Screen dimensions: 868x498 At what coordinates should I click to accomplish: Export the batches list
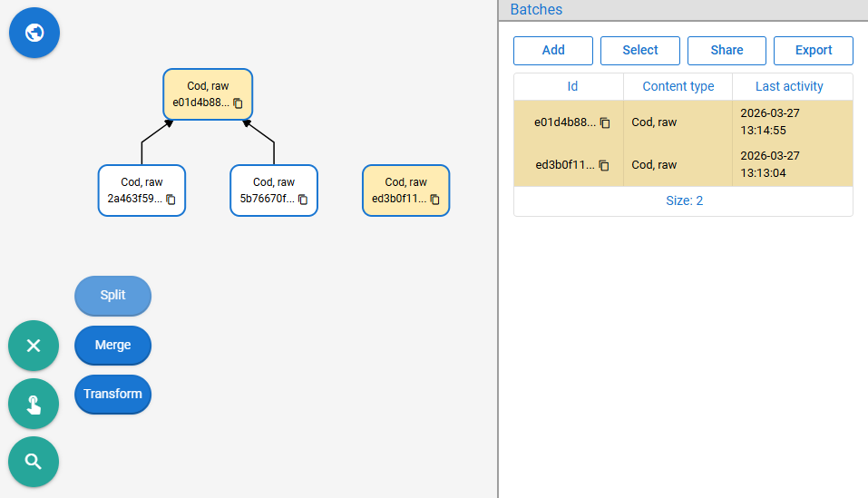[x=814, y=51]
